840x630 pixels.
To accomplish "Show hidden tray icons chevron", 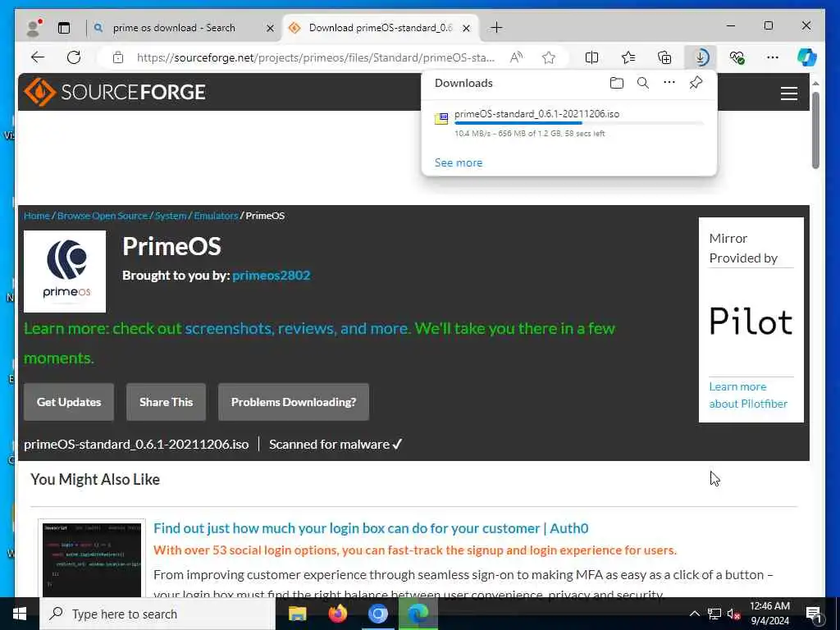I will [694, 614].
